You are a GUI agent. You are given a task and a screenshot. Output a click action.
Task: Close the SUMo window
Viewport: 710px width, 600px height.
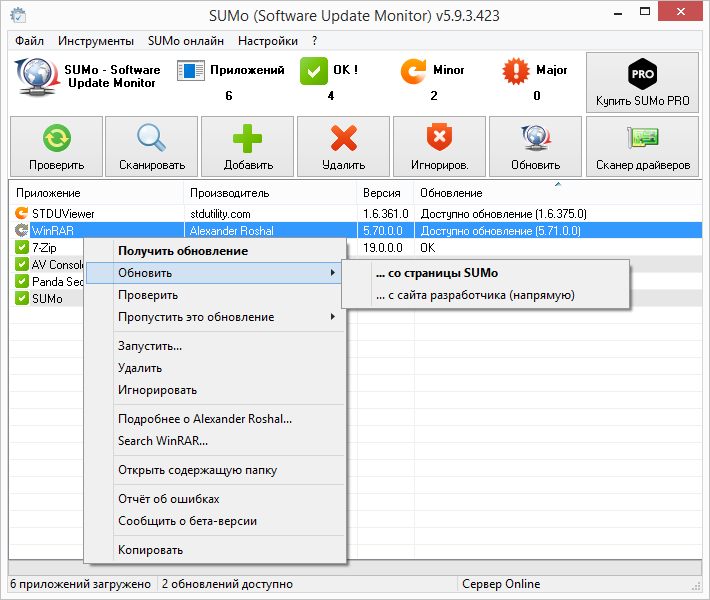click(x=680, y=12)
